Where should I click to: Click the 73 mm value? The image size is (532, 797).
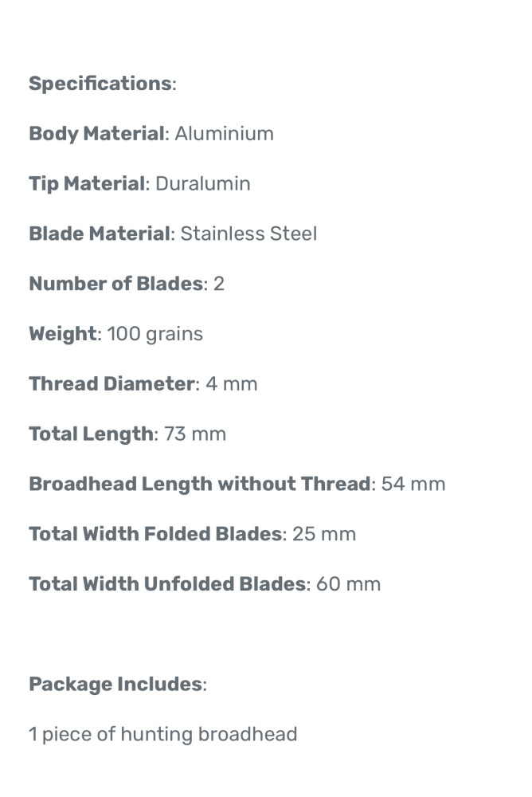click(195, 434)
